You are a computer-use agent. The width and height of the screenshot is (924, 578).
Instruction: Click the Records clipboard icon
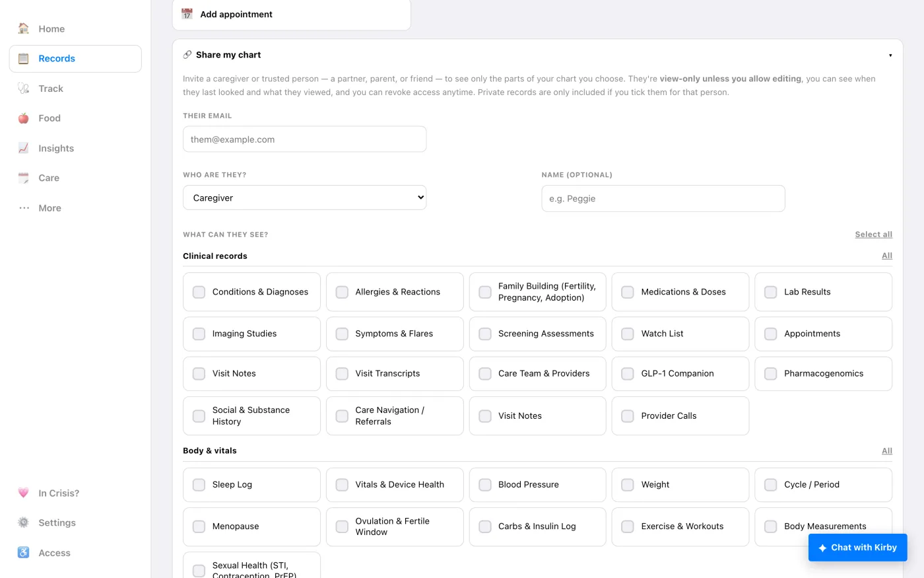24,58
